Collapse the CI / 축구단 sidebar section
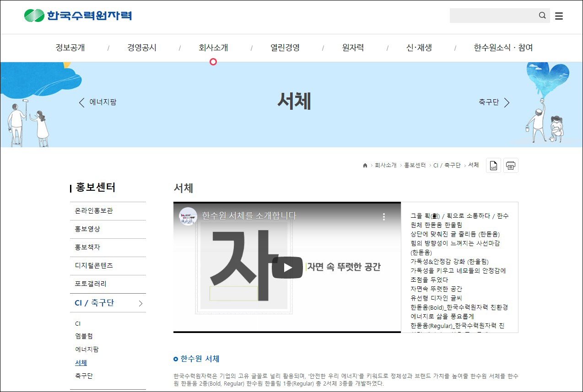This screenshot has height=392, width=583. (x=108, y=303)
